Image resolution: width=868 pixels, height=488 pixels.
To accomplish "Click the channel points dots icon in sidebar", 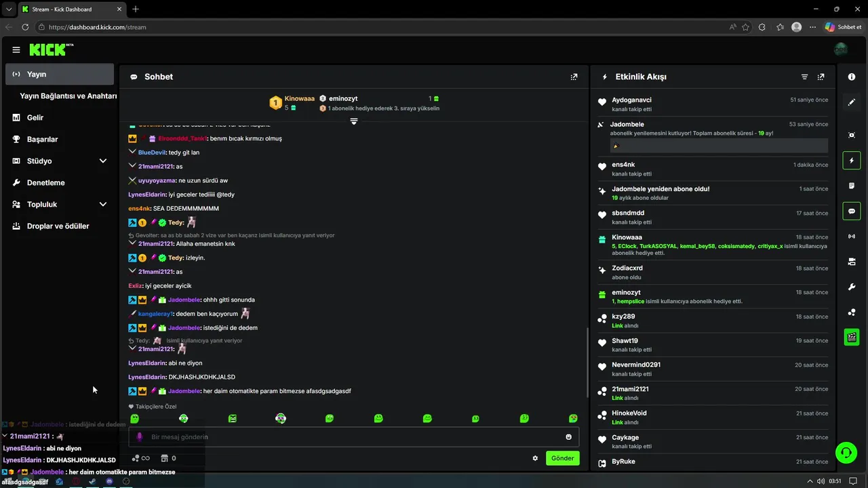I will 852,312.
